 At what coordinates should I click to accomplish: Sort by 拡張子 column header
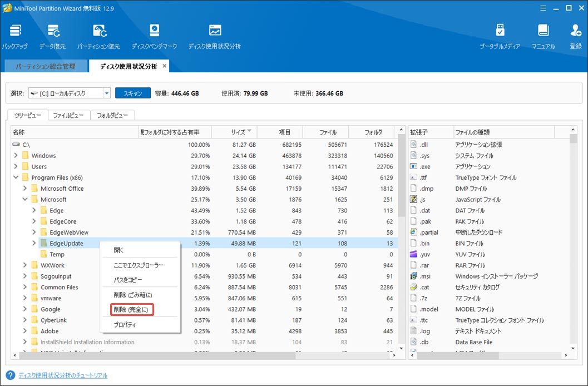431,132
